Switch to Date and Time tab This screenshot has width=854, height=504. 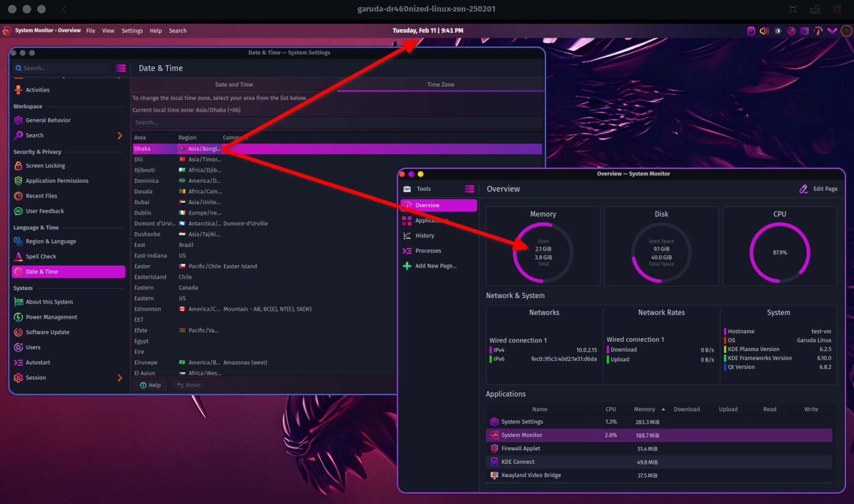[234, 85]
